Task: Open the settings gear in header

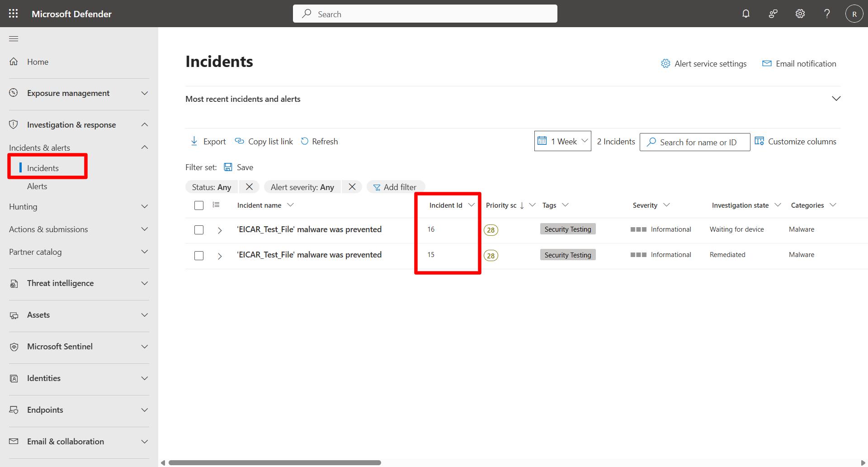Action: click(800, 14)
